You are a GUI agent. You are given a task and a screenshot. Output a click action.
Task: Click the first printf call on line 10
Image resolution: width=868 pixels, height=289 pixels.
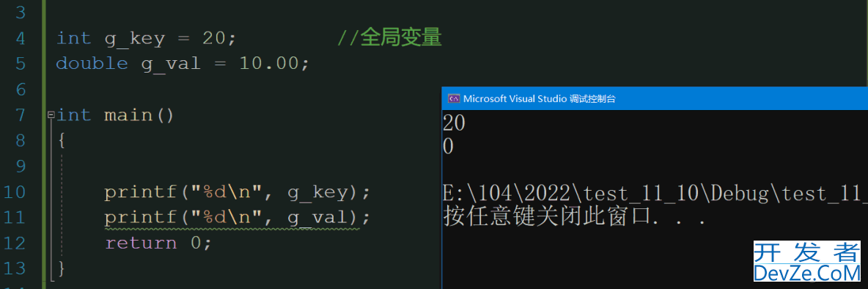point(237,192)
